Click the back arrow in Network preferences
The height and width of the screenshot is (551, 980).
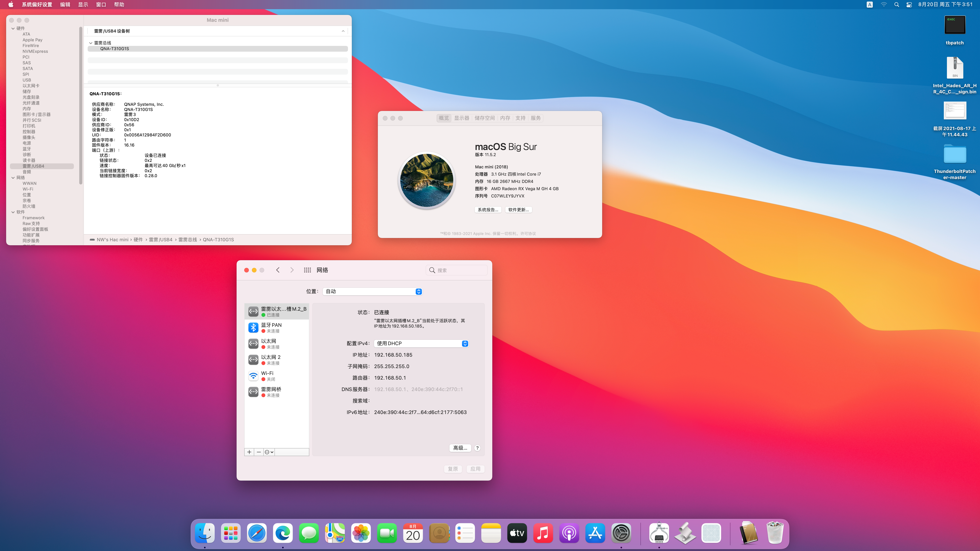tap(278, 270)
